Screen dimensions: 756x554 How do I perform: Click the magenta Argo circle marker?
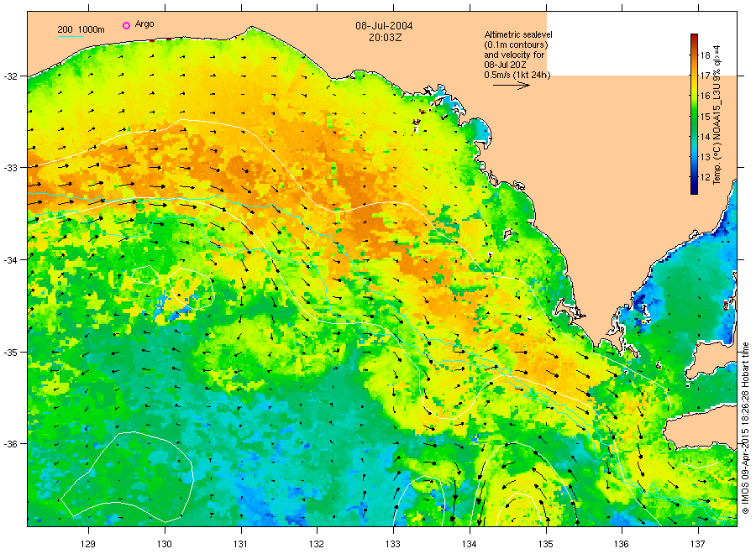126,25
